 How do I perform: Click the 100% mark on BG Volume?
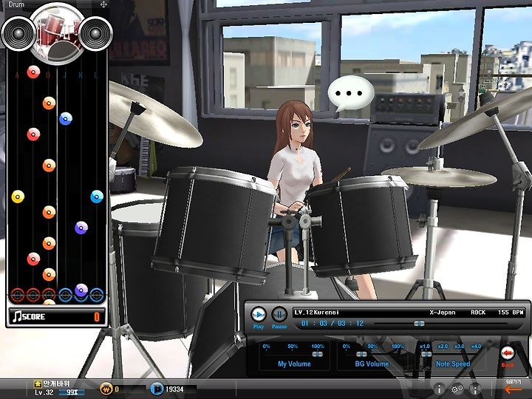[x=398, y=347]
